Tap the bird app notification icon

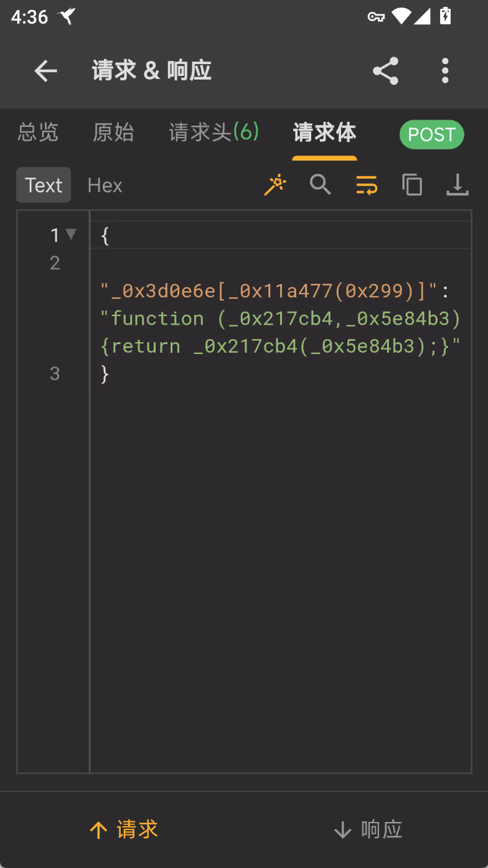tap(67, 16)
